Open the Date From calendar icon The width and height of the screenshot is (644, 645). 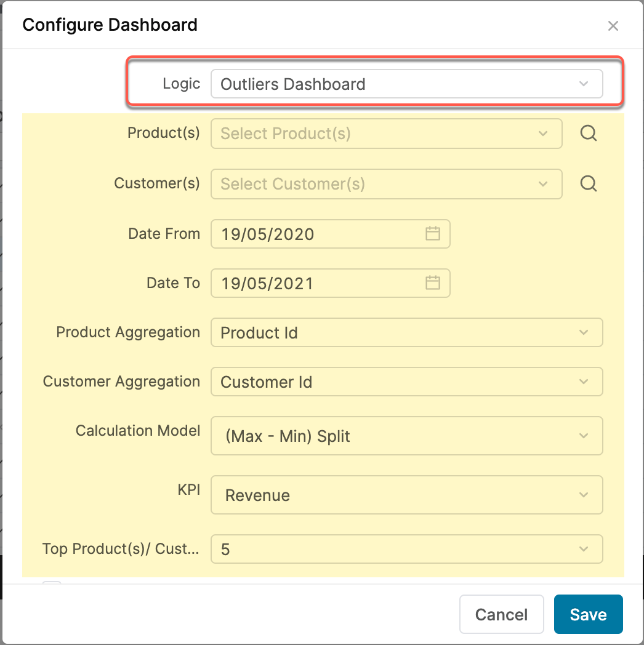[432, 234]
